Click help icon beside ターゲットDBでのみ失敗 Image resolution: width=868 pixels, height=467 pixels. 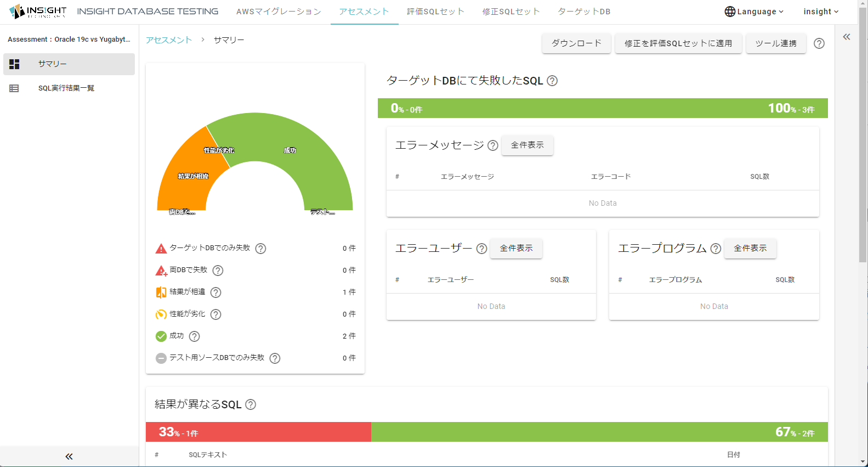[x=261, y=249]
